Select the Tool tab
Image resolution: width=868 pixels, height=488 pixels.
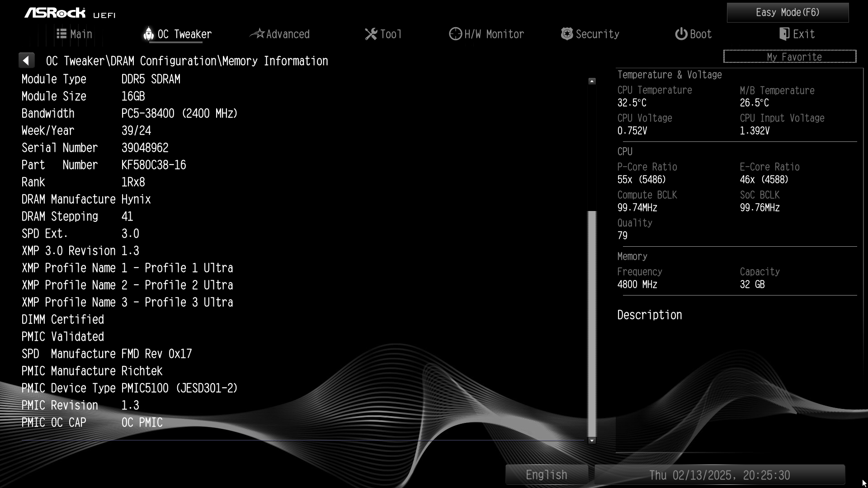click(383, 34)
